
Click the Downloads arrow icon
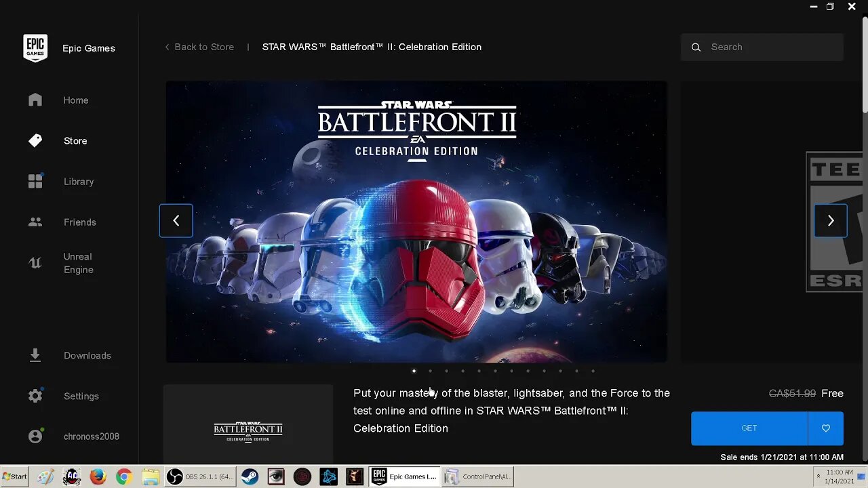35,355
